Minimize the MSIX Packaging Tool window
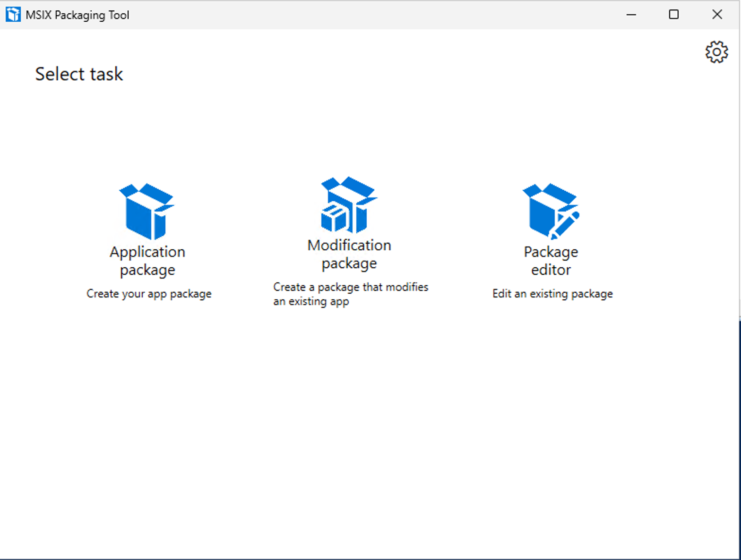The image size is (741, 560). tap(631, 15)
